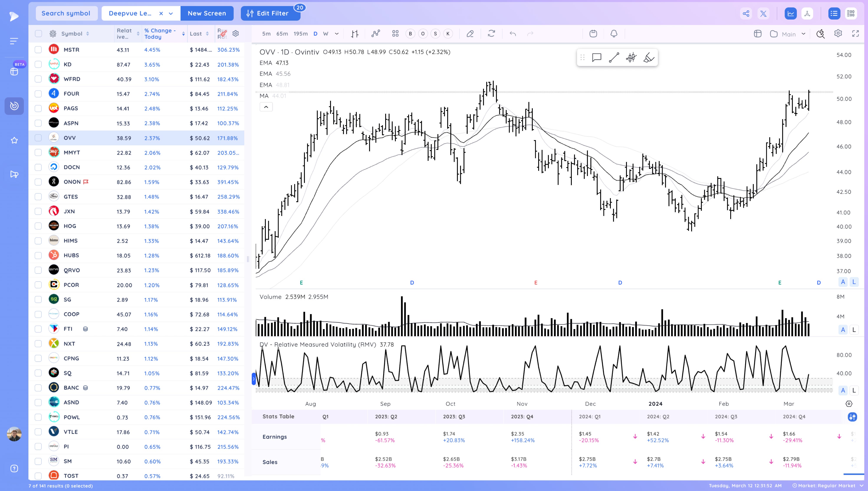Enter fullscreen chart mode
868x491 pixels.
(x=856, y=33)
